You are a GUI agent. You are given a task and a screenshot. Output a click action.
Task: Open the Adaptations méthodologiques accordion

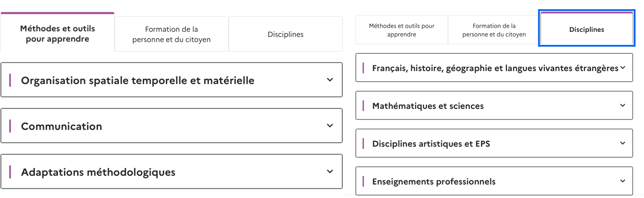click(x=98, y=172)
